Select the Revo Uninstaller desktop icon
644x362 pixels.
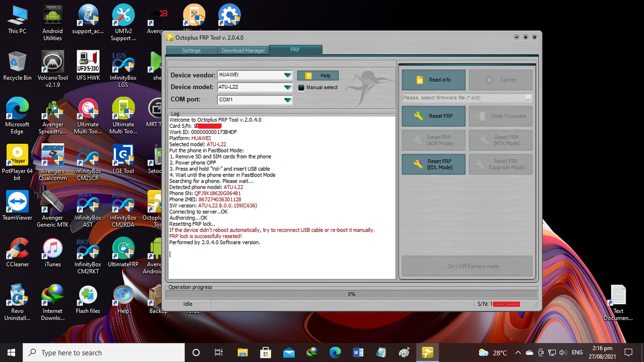17,302
